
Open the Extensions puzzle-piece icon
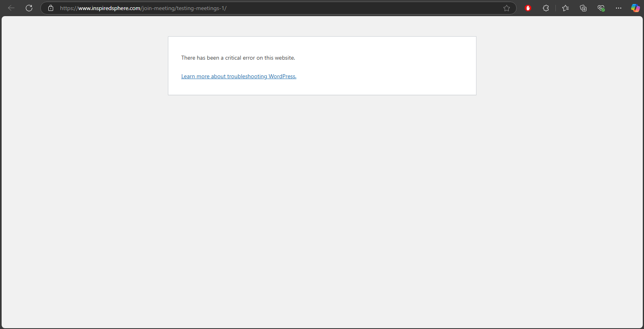coord(546,8)
